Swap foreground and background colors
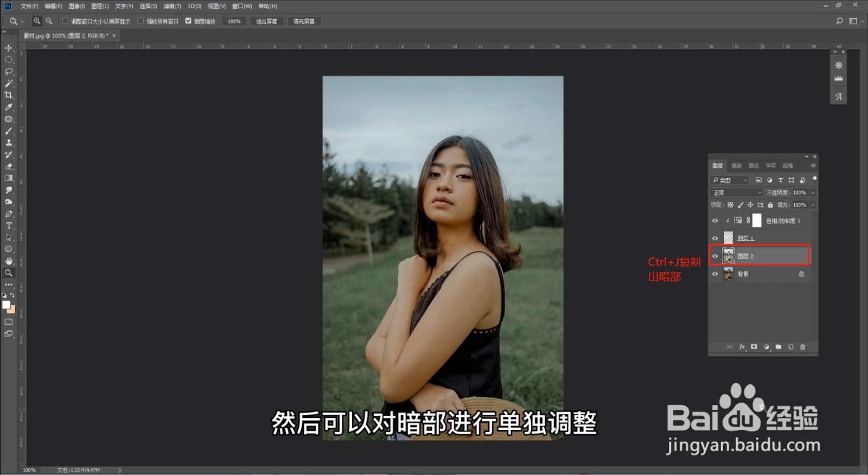Image resolution: width=868 pixels, height=475 pixels. (12, 295)
